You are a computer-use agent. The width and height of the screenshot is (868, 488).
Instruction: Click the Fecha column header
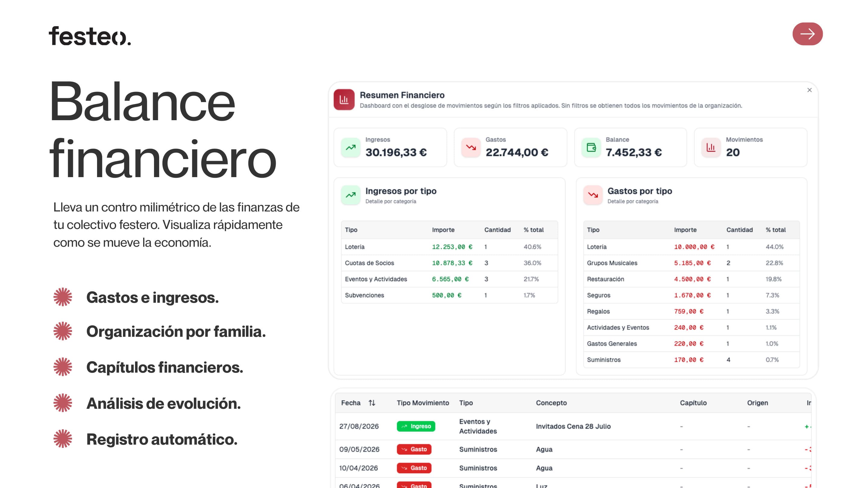pyautogui.click(x=351, y=403)
